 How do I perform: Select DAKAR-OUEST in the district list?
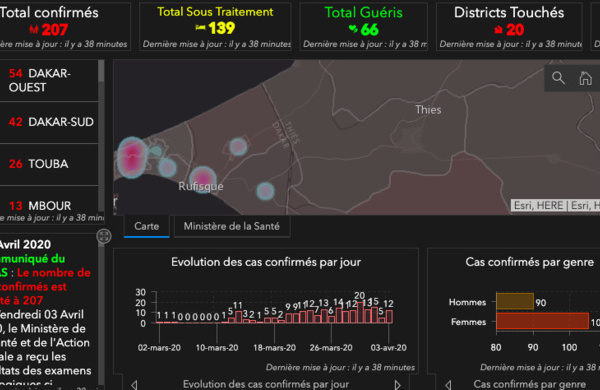pyautogui.click(x=49, y=80)
